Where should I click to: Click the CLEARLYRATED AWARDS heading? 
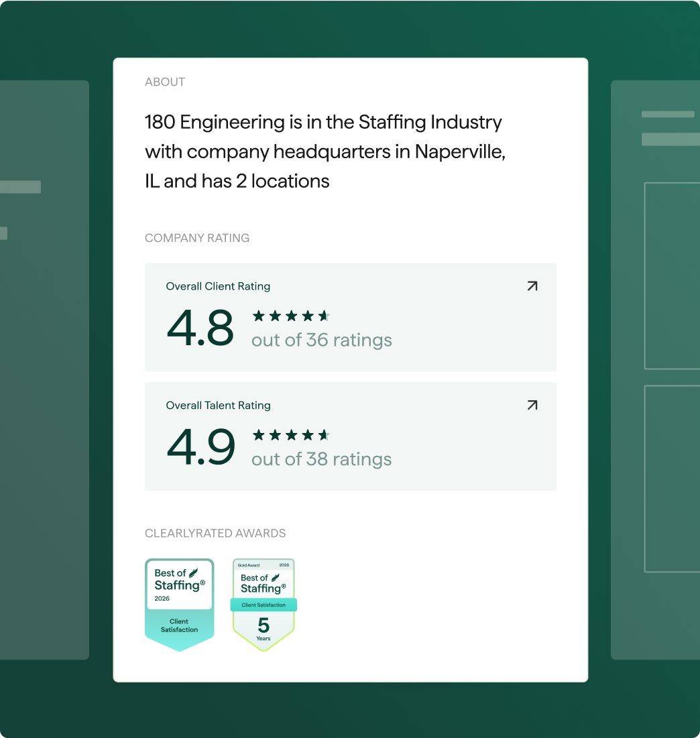pyautogui.click(x=215, y=534)
